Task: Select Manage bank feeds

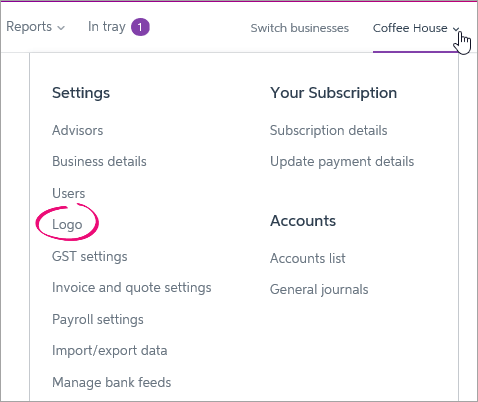Action: [112, 382]
